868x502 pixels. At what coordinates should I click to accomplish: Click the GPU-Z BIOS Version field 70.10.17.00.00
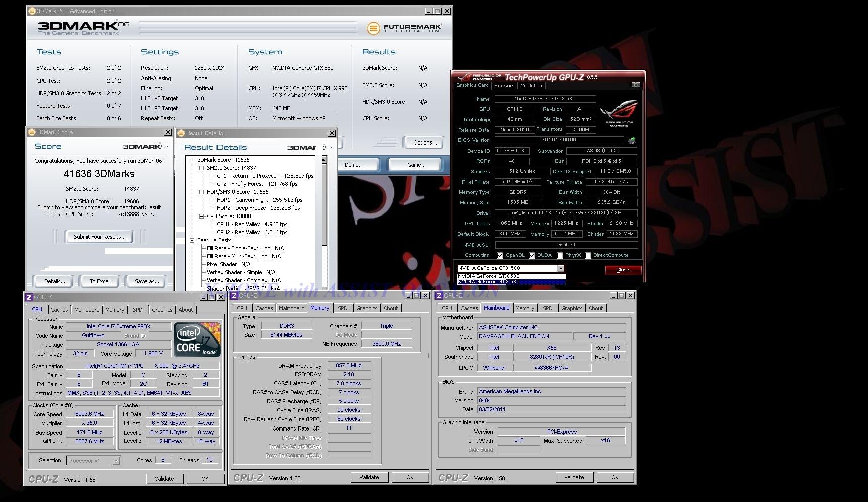coord(559,140)
